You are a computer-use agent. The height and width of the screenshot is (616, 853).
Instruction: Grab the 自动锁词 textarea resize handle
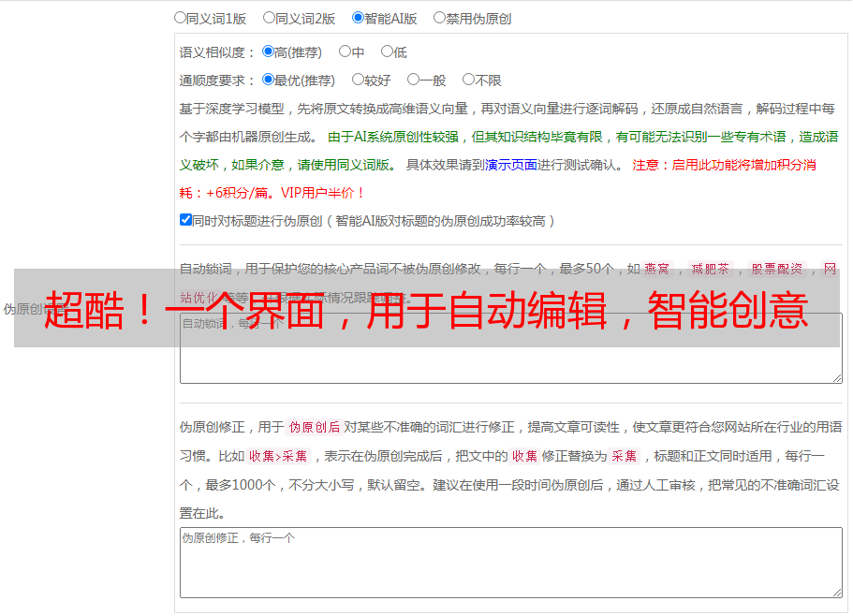(837, 378)
